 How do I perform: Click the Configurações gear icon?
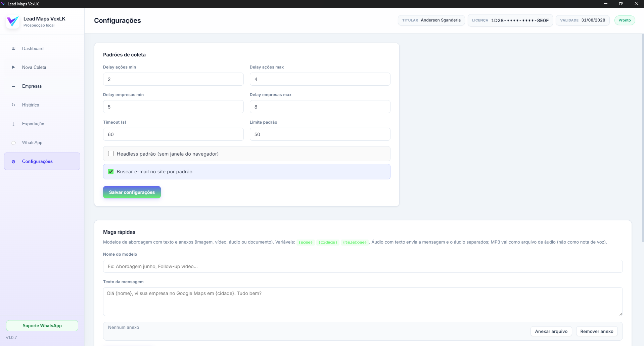(13, 162)
